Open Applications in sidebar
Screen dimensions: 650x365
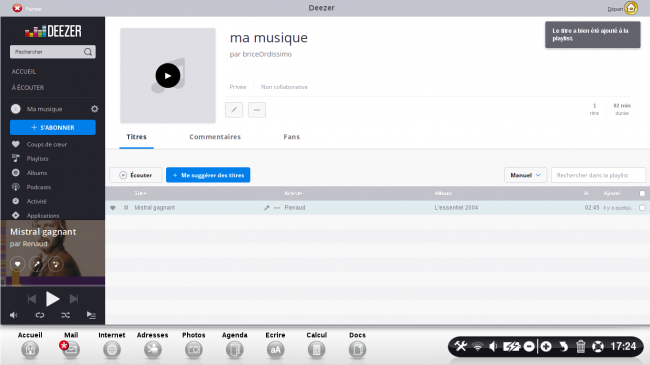pyautogui.click(x=43, y=216)
